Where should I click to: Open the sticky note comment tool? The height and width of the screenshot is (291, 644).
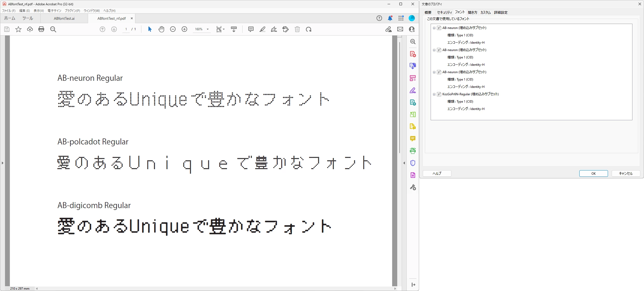(x=251, y=29)
